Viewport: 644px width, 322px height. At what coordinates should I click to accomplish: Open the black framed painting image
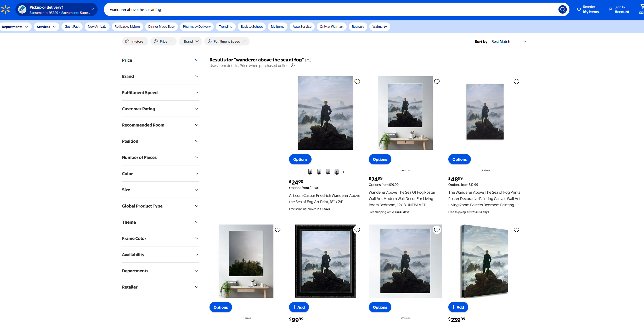click(326, 261)
